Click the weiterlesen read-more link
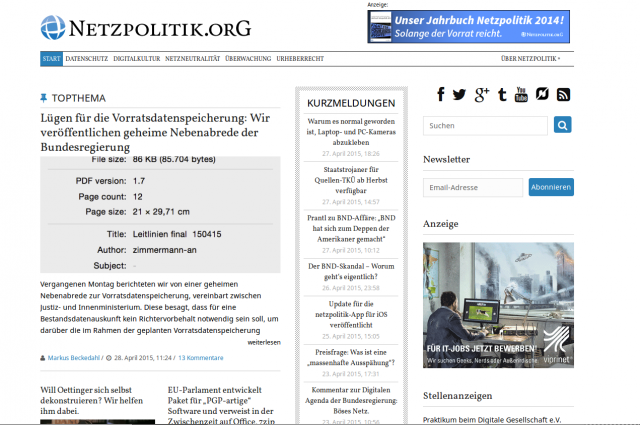Viewport: 640px width, 425px height. 264,341
